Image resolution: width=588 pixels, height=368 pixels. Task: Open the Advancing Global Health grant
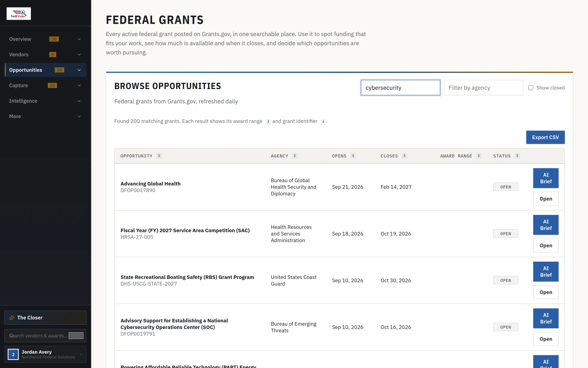(546, 199)
